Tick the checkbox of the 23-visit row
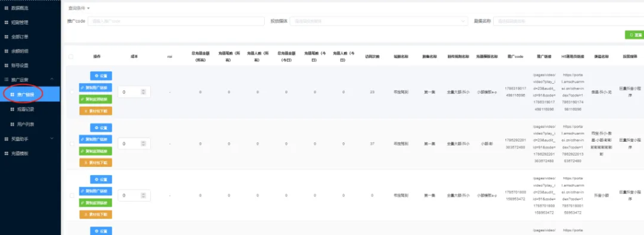Viewport: 644px width, 235px height. coord(72,92)
